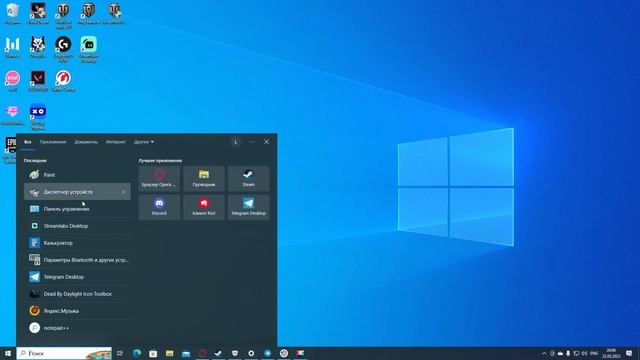This screenshot has width=640, height=360.
Task: Select the blue XO desktop shortcut
Action: (38, 117)
